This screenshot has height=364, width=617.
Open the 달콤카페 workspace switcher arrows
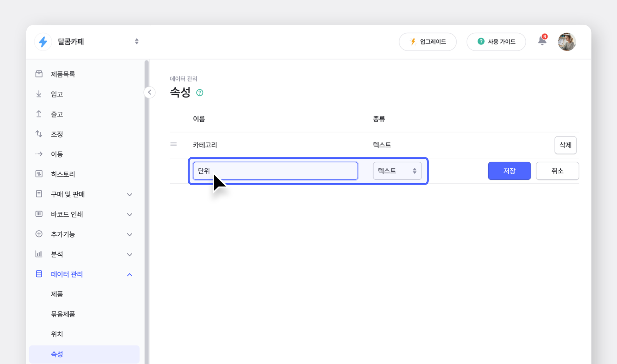(x=137, y=41)
